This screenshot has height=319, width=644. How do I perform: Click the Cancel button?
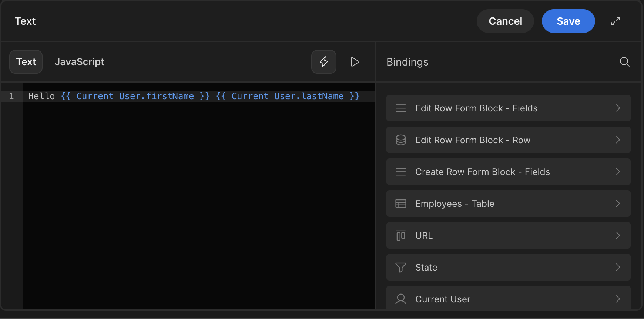click(x=505, y=21)
